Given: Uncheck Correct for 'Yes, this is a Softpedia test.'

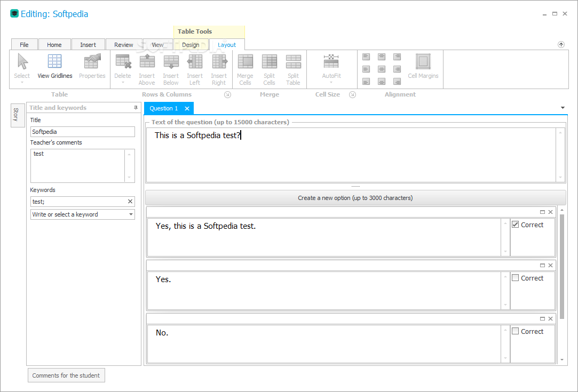Looking at the screenshot, I should (x=516, y=225).
